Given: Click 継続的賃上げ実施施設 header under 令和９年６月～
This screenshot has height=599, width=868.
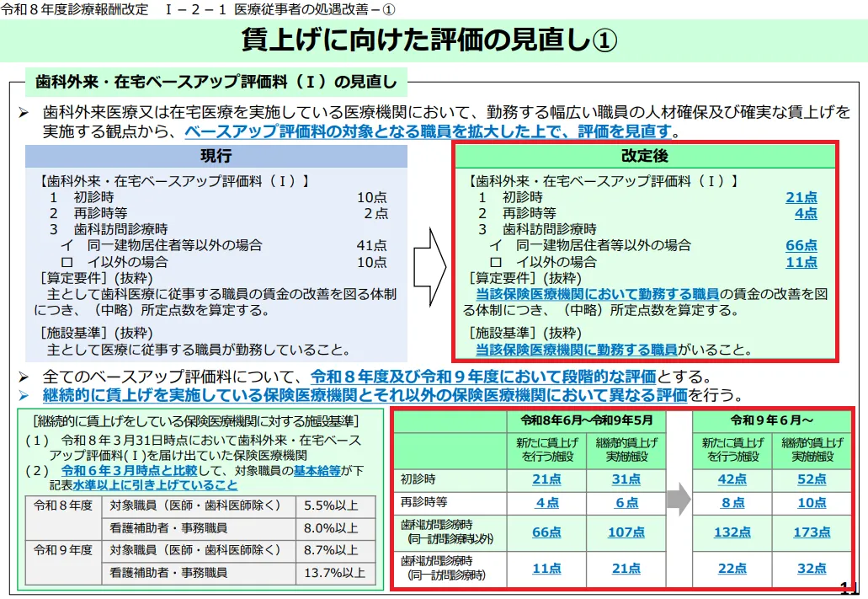Looking at the screenshot, I should [x=812, y=450].
